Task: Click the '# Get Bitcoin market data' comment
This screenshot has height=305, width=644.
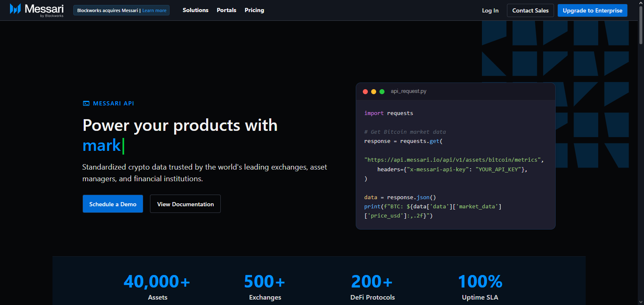Action: 405,132
